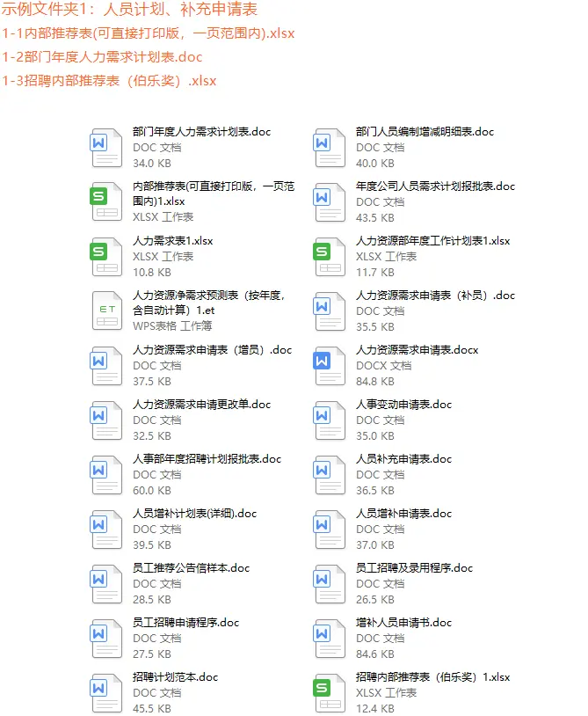Click the icon of 人员增补计划表(详细).doc
The width and height of the screenshot is (588, 716).
click(x=105, y=529)
